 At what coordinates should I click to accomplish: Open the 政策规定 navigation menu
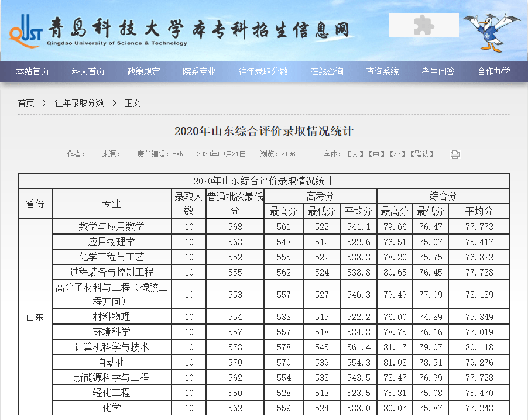(x=142, y=71)
